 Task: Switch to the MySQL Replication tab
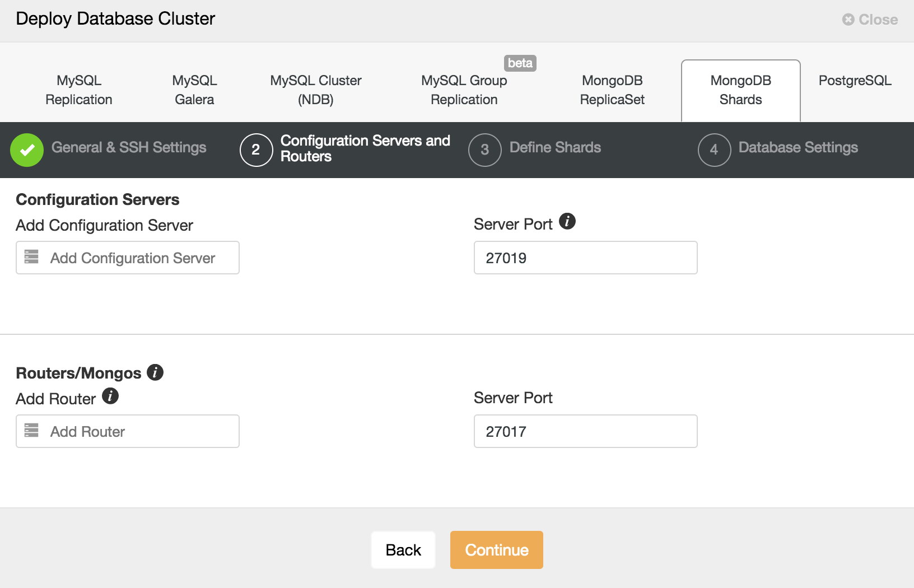[79, 90]
